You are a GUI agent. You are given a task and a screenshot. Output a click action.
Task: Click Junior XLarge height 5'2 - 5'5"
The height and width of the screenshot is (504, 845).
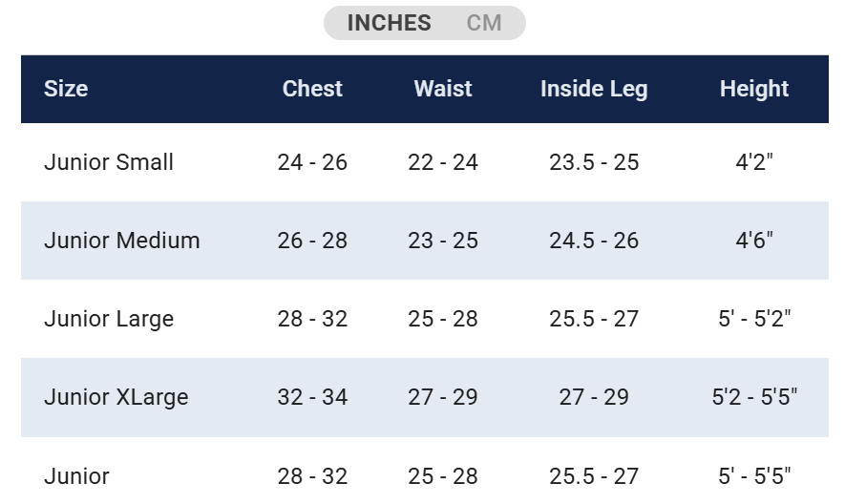tap(754, 397)
